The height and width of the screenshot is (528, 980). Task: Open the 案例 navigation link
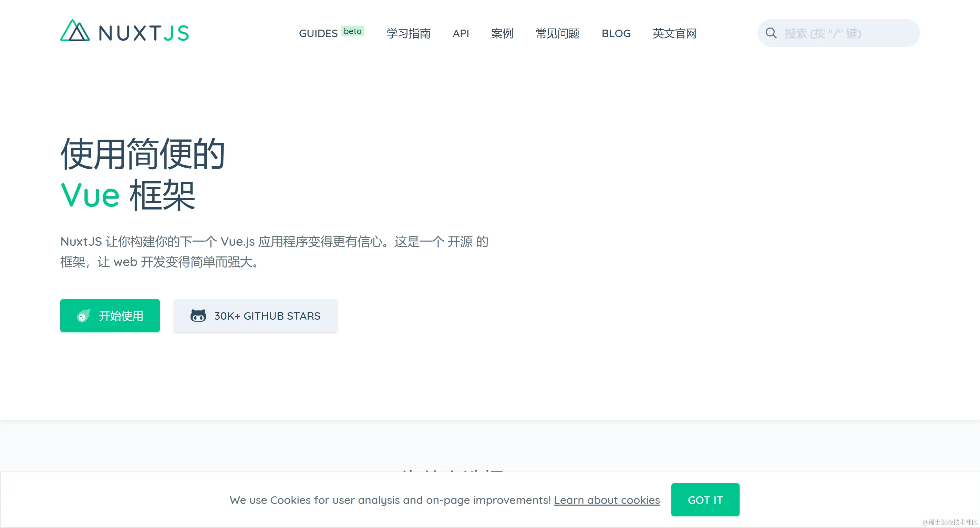[502, 33]
